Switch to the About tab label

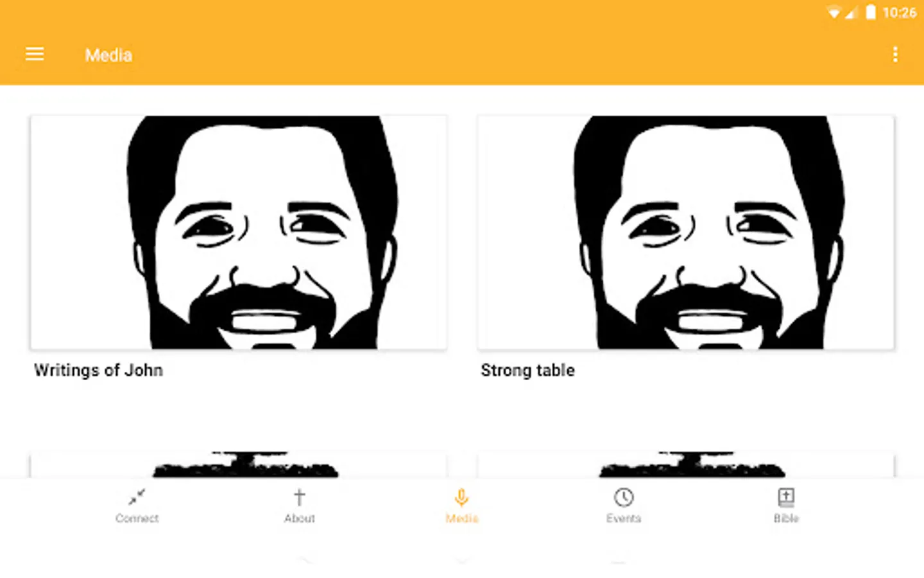pyautogui.click(x=299, y=518)
